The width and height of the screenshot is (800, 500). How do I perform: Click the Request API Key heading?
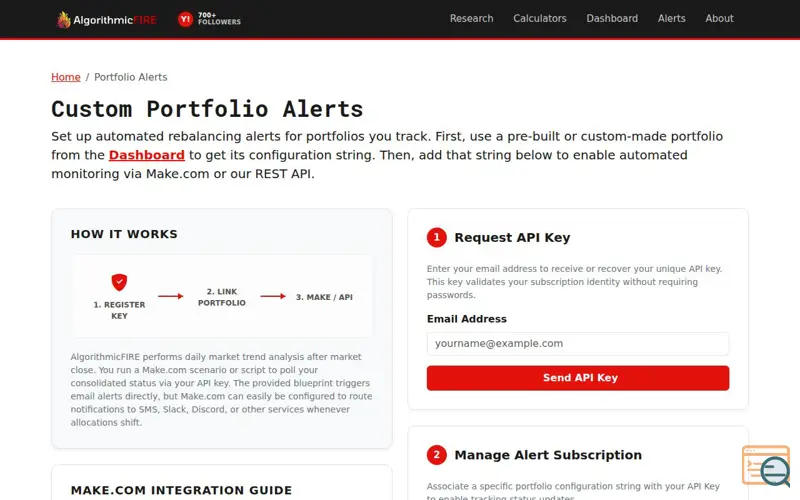512,238
